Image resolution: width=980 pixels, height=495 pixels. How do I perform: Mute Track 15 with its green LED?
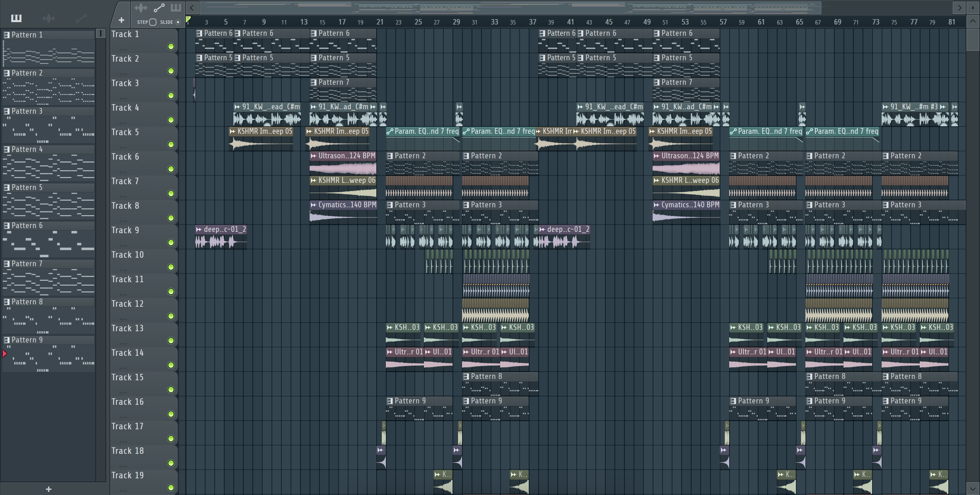click(x=171, y=389)
